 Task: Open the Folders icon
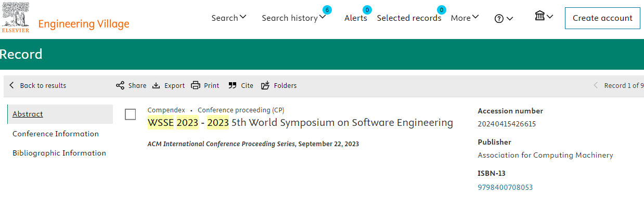[265, 85]
